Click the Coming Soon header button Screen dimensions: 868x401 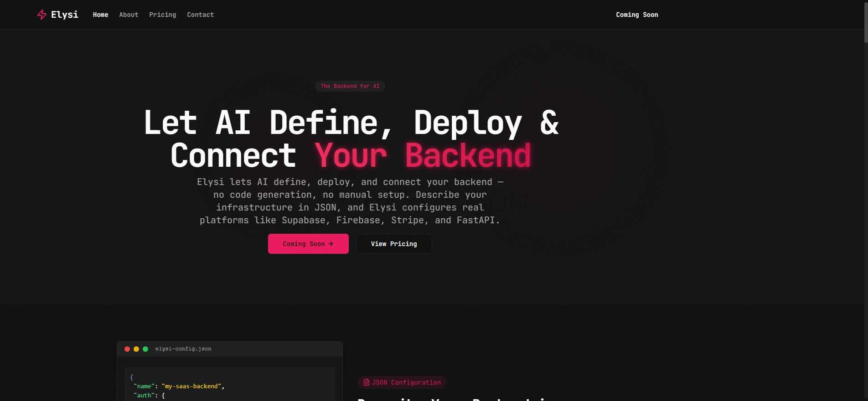(637, 15)
